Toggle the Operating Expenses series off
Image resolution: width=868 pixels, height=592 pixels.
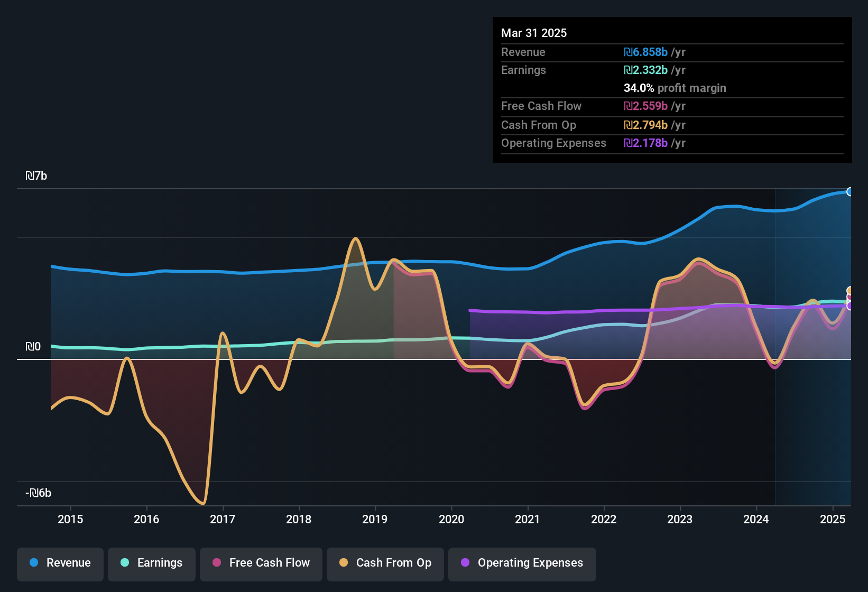pyautogui.click(x=522, y=563)
